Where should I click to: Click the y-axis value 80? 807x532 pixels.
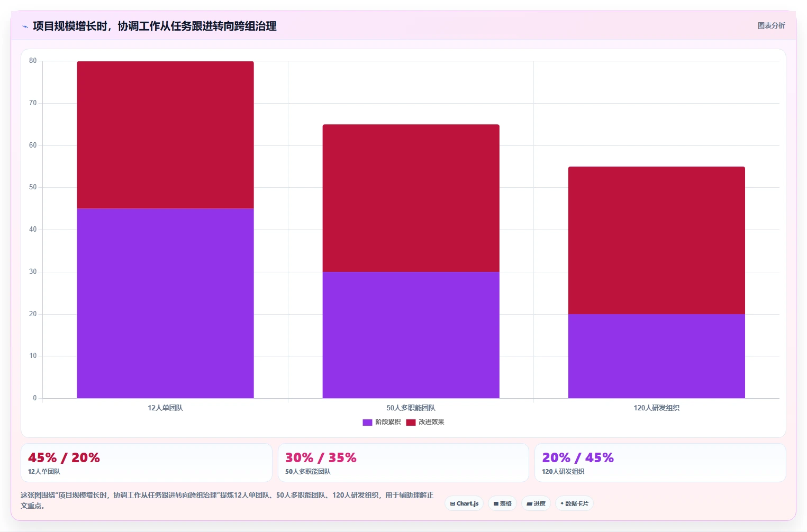33,61
